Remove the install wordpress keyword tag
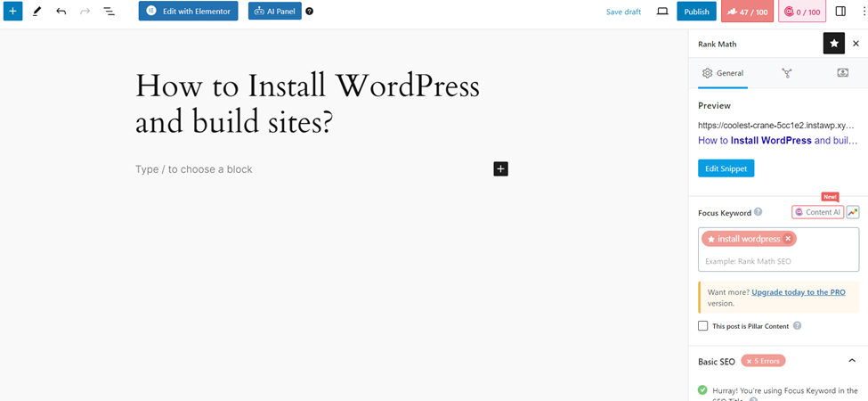Screen dimensions: 868x401 788,239
